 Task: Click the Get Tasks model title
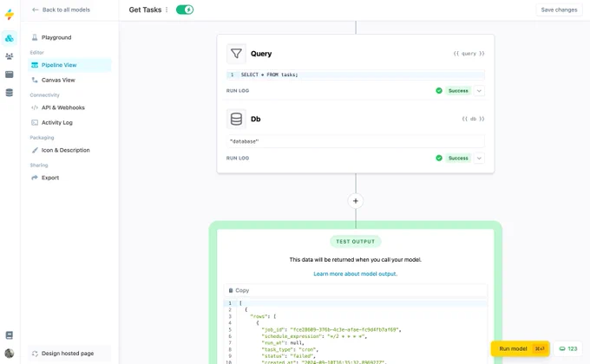click(145, 10)
